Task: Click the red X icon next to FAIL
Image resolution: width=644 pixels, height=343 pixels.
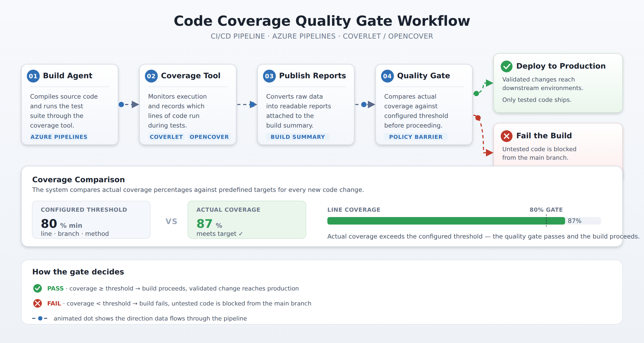Action: 38,303
